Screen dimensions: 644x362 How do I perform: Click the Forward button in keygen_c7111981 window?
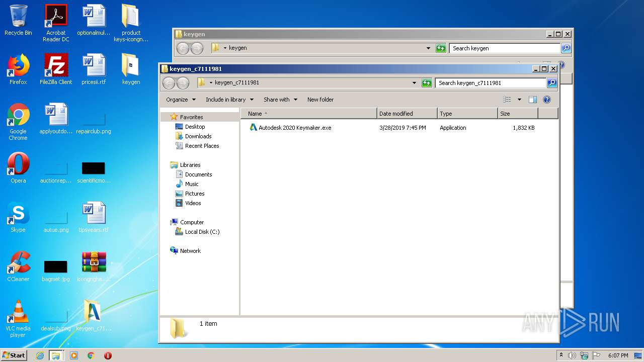click(183, 83)
